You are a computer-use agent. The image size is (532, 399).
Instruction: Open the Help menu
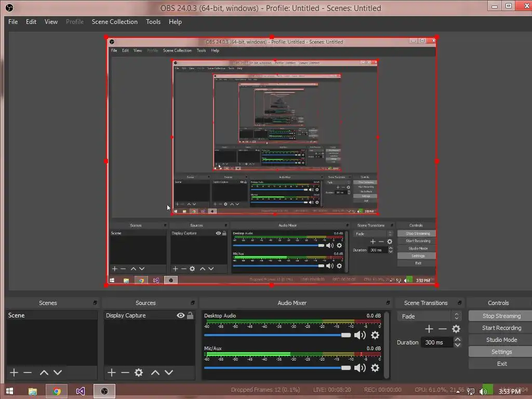coord(175,22)
